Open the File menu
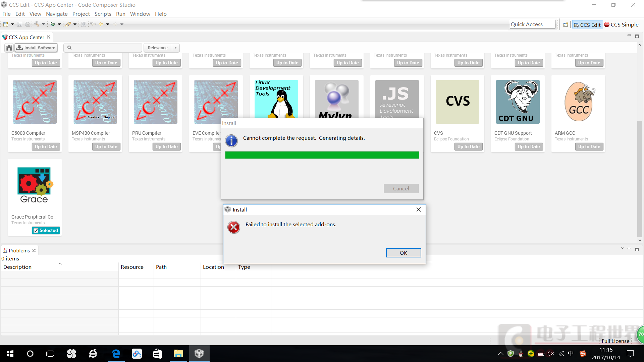The height and width of the screenshot is (362, 644). pyautogui.click(x=6, y=14)
